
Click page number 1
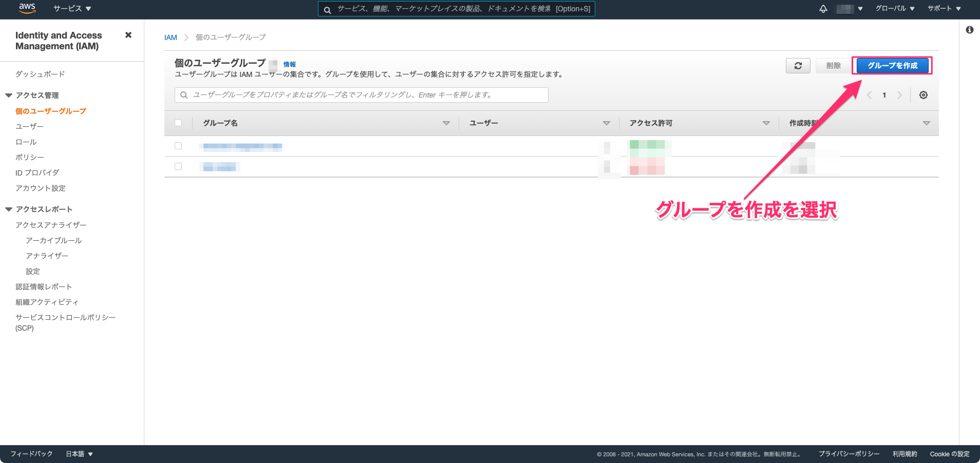[x=884, y=95]
